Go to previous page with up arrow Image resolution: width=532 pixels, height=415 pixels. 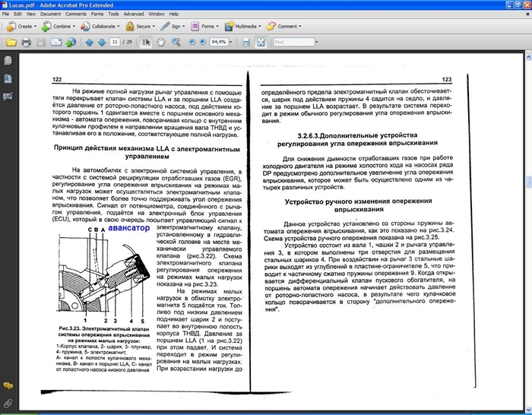coord(90,42)
